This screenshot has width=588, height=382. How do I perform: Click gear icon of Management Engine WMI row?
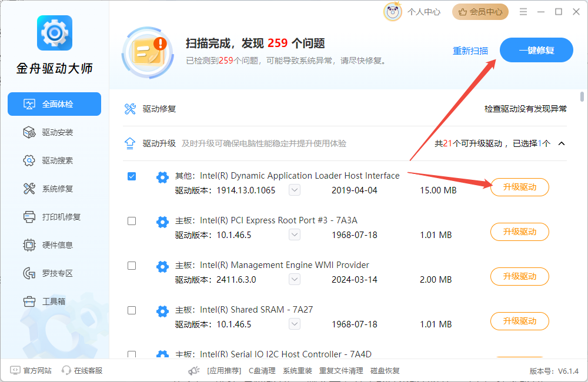point(162,267)
